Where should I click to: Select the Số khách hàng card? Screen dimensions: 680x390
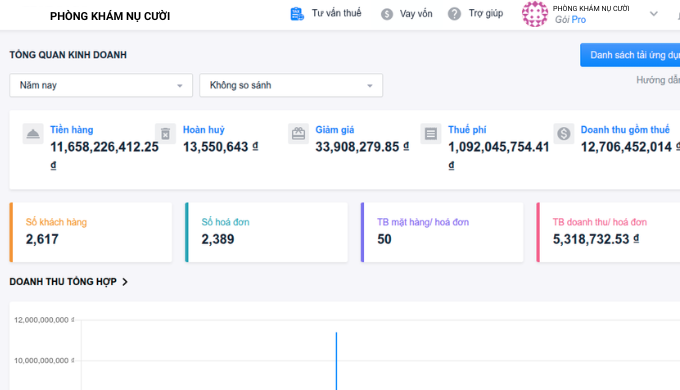[91, 232]
